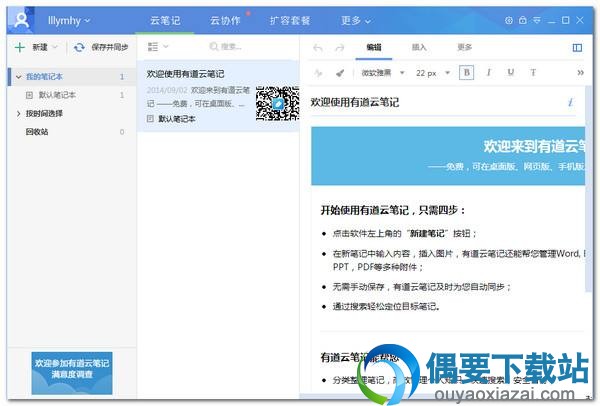Click the QR code thumbnail in note list

(x=277, y=104)
